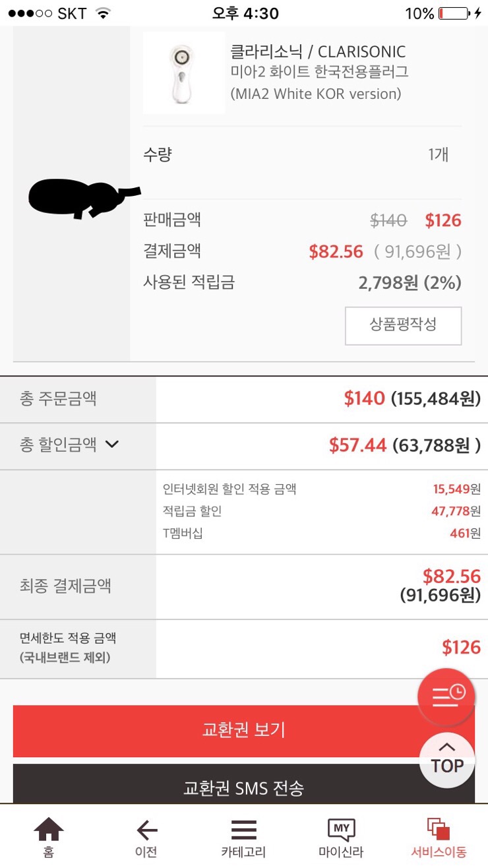This screenshot has height=868, width=488.
Task: Tap the back arrow icon labeled 이전
Action: (146, 830)
